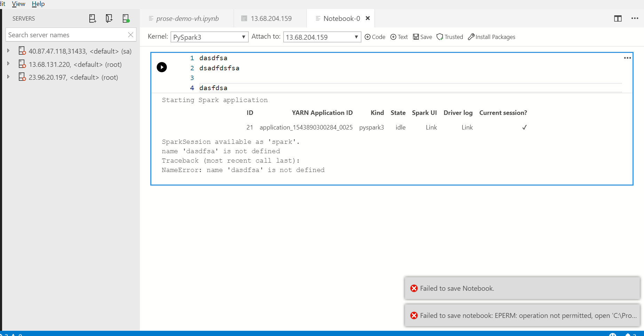The height and width of the screenshot is (336, 644).
Task: Toggle the Trusted setting for the notebook
Action: click(449, 37)
